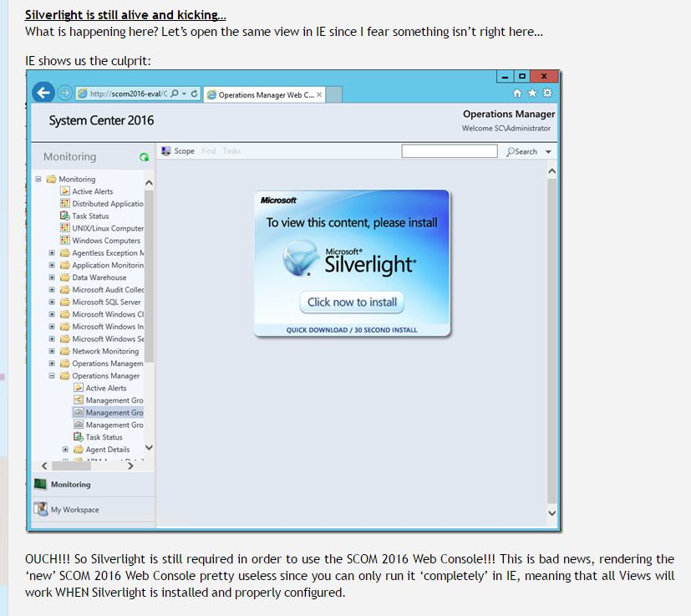Switch to the Monitoring workspace button

(93, 485)
